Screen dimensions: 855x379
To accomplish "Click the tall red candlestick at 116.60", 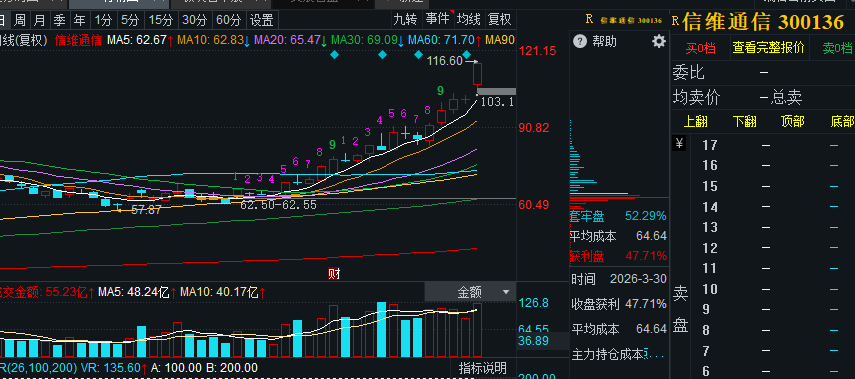I will (x=477, y=74).
